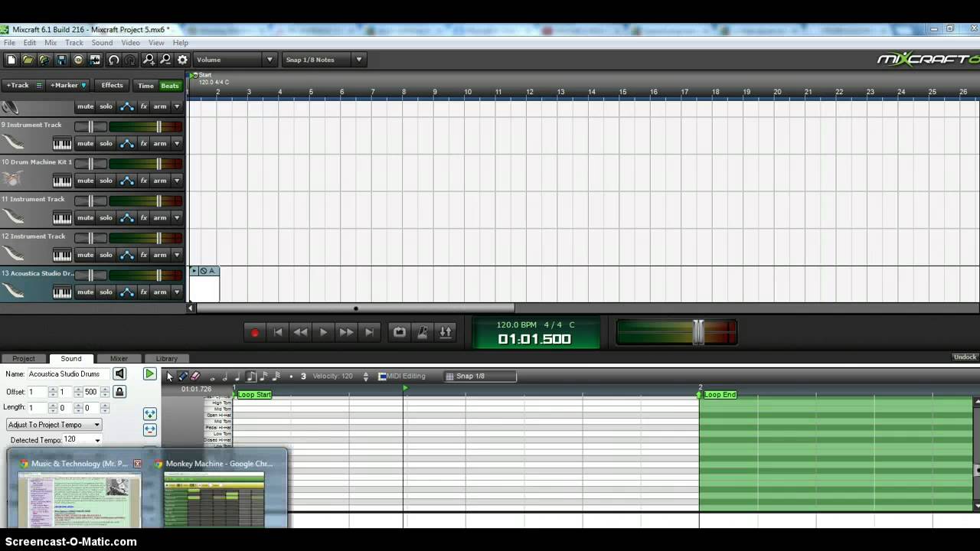
Task: Rewind to start with transport button
Action: click(278, 332)
